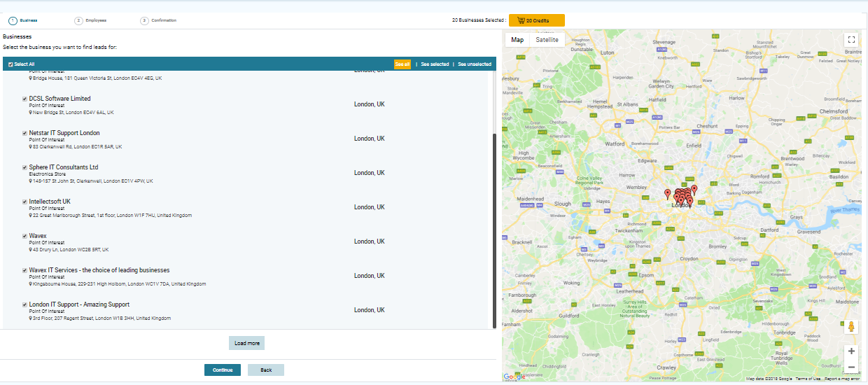This screenshot has height=385, width=868.
Task: Click location pin icon beside 43 Drury Ln address
Action: pos(30,249)
